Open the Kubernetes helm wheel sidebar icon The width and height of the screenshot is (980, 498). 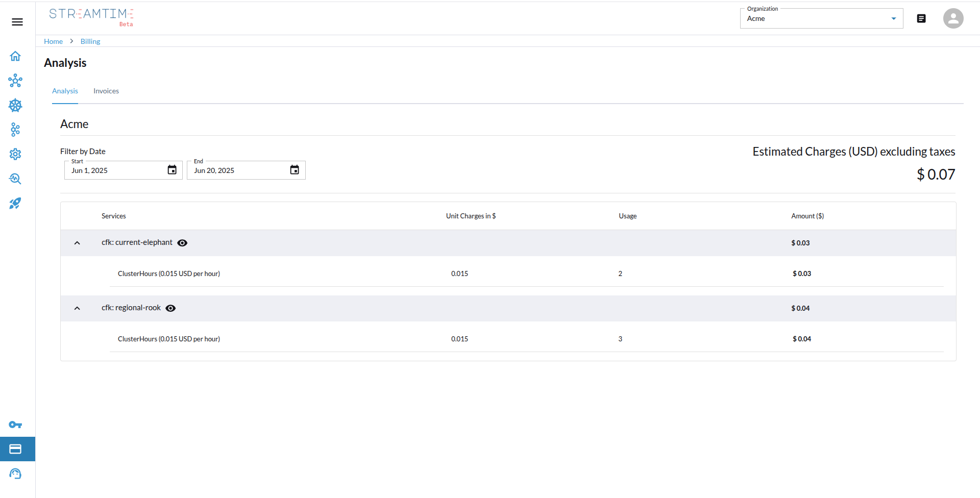(x=15, y=105)
